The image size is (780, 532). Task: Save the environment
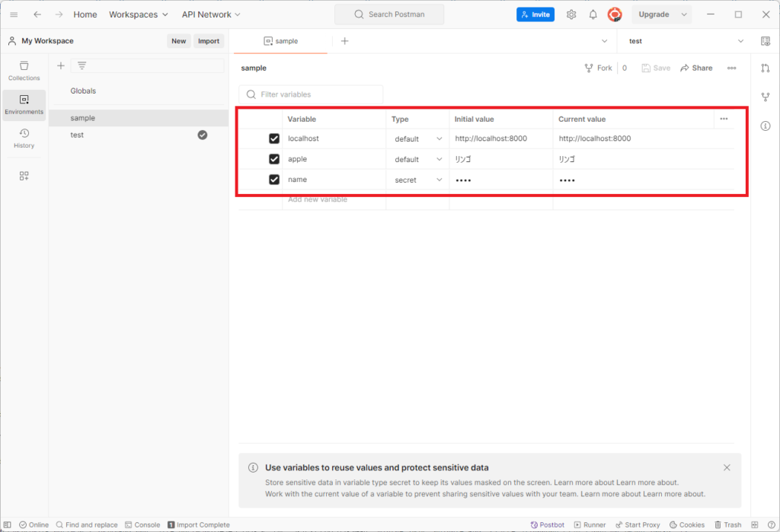(x=656, y=68)
